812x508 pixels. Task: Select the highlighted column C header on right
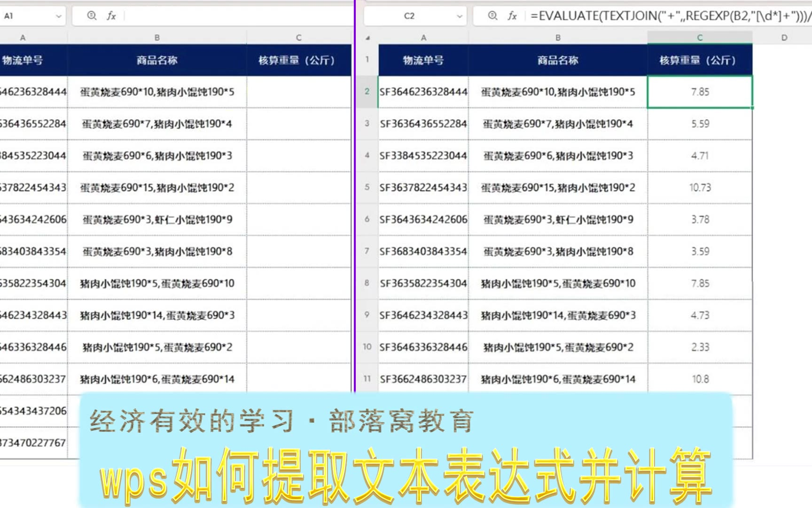tap(700, 38)
